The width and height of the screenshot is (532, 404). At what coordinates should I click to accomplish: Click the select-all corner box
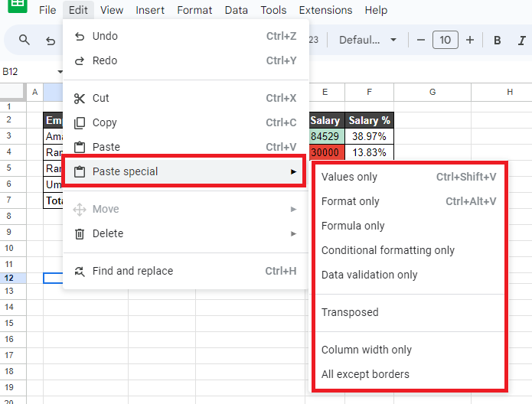pos(13,92)
